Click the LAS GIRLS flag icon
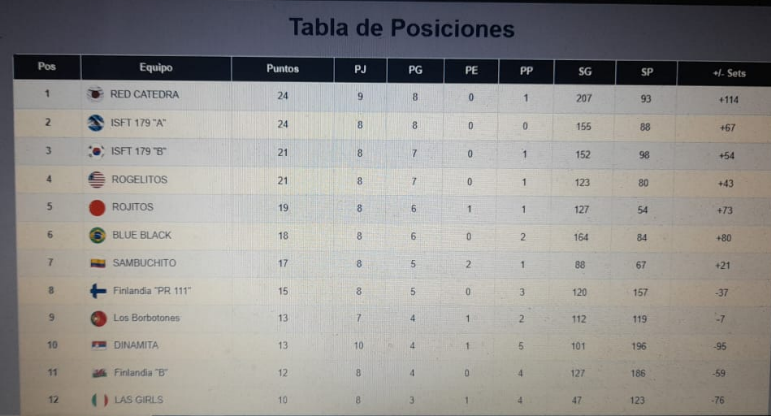This screenshot has width=771, height=416. coord(99,400)
